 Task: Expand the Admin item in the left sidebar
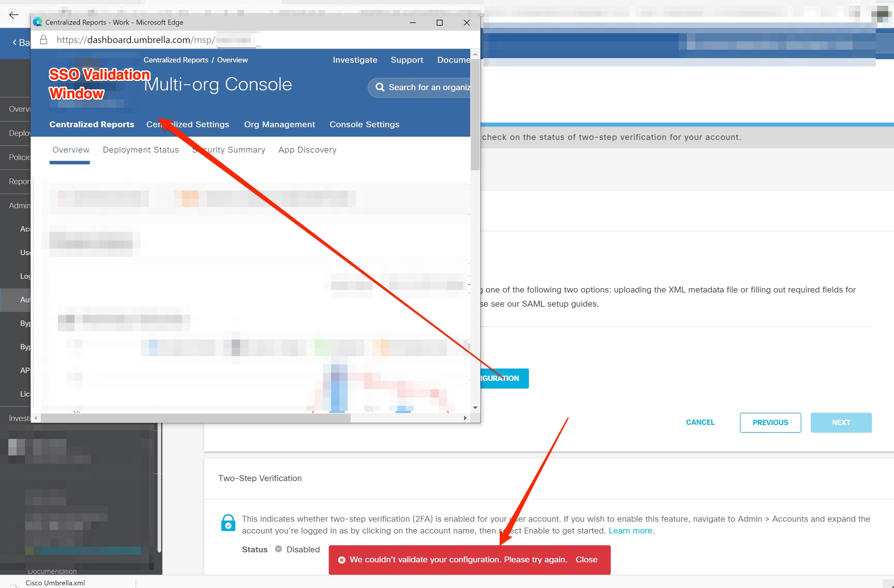[15, 205]
